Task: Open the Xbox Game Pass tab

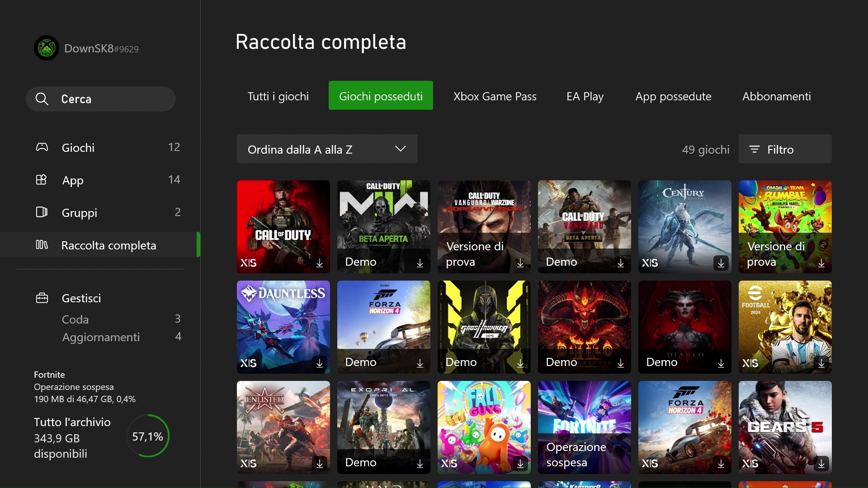Action: pyautogui.click(x=495, y=96)
